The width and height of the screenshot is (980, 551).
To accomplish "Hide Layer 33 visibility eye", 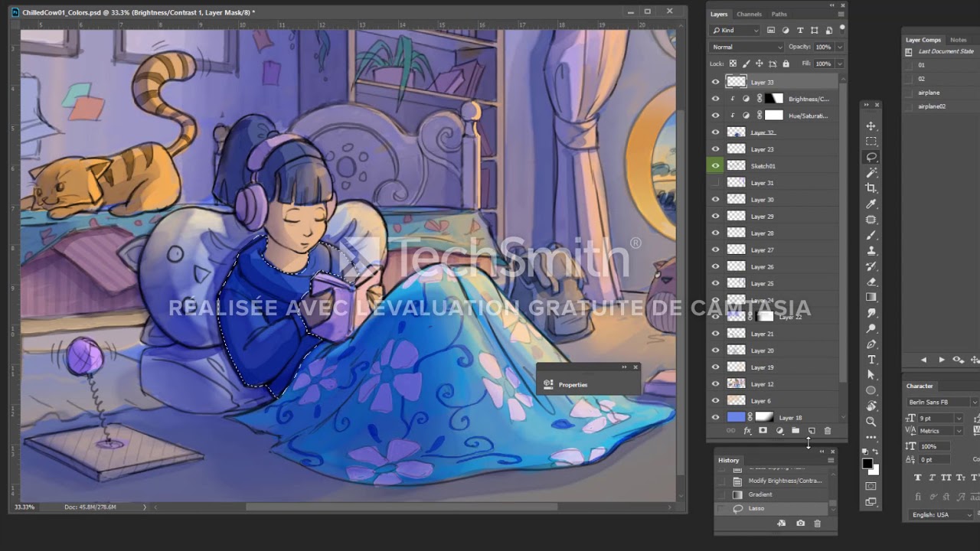I will [x=716, y=82].
